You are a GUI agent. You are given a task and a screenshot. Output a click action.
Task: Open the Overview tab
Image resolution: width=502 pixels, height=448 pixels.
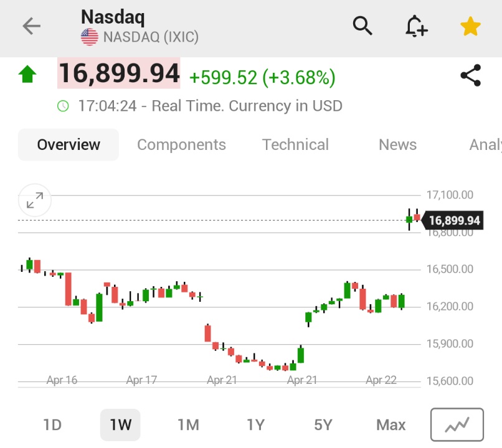coord(69,144)
